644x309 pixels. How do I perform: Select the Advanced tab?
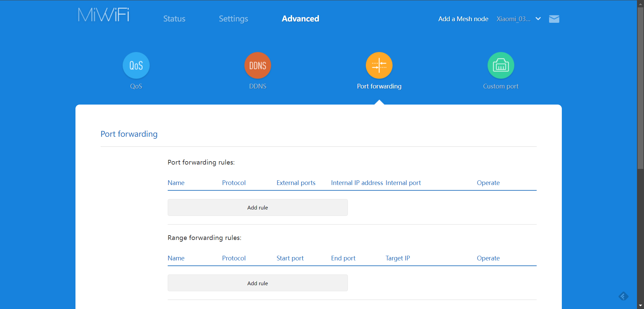pos(300,19)
